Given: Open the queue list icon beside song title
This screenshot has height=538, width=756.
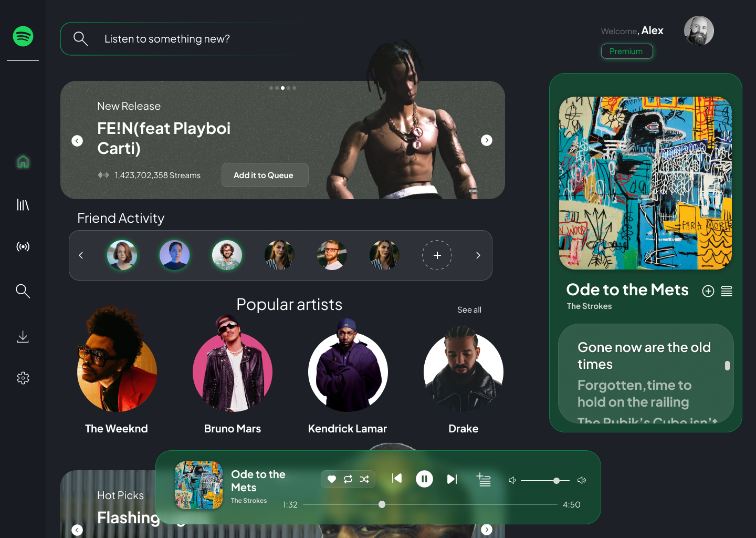Looking at the screenshot, I should pyautogui.click(x=727, y=291).
